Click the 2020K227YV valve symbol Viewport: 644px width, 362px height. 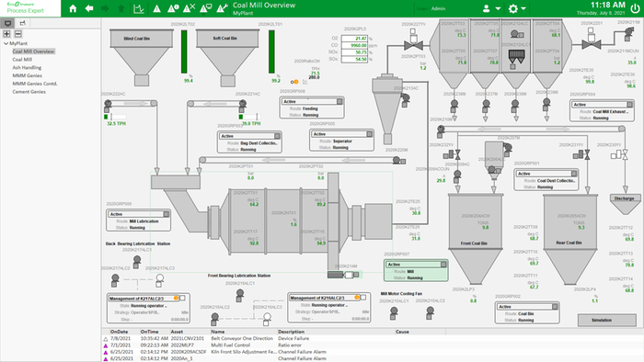[x=413, y=40]
